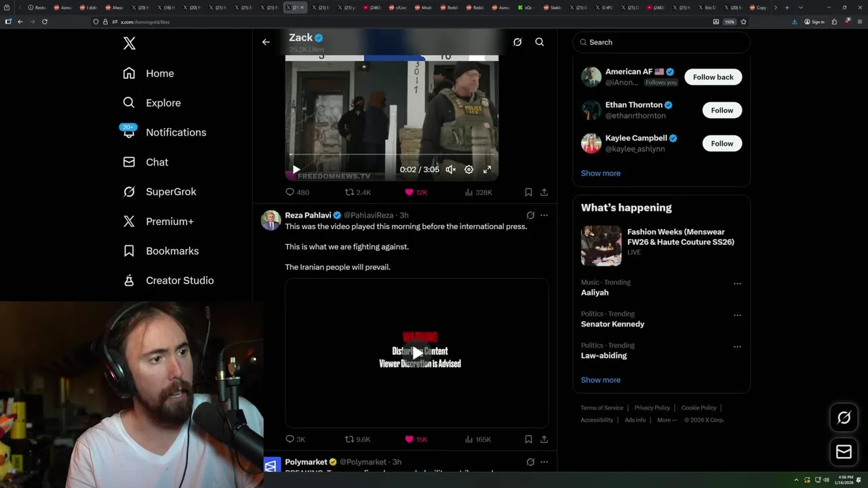Open Reza Pahlavi's profile avatar
This screenshot has width=868, height=488.
(x=271, y=220)
